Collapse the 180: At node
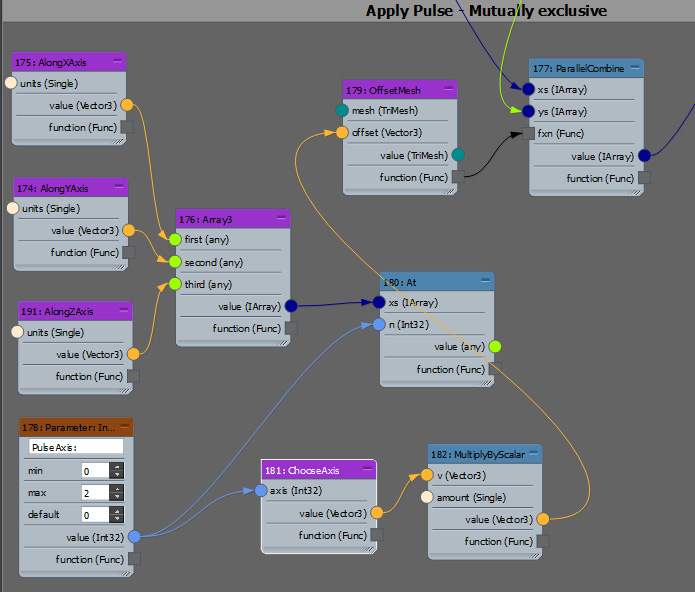 tap(485, 280)
